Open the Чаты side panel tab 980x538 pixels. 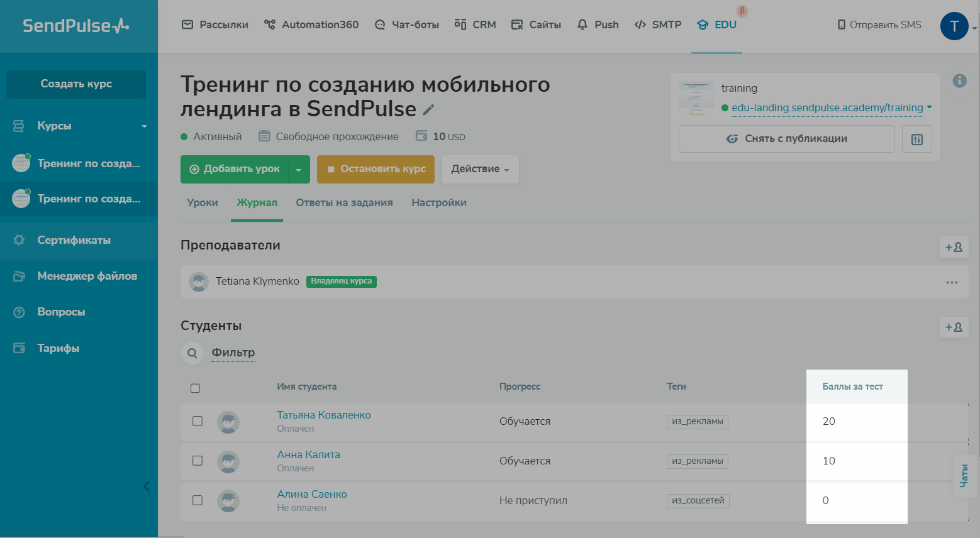tap(964, 476)
